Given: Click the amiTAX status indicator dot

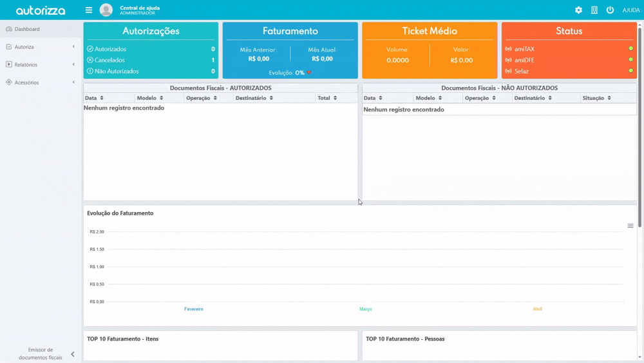Looking at the screenshot, I should 630,49.
